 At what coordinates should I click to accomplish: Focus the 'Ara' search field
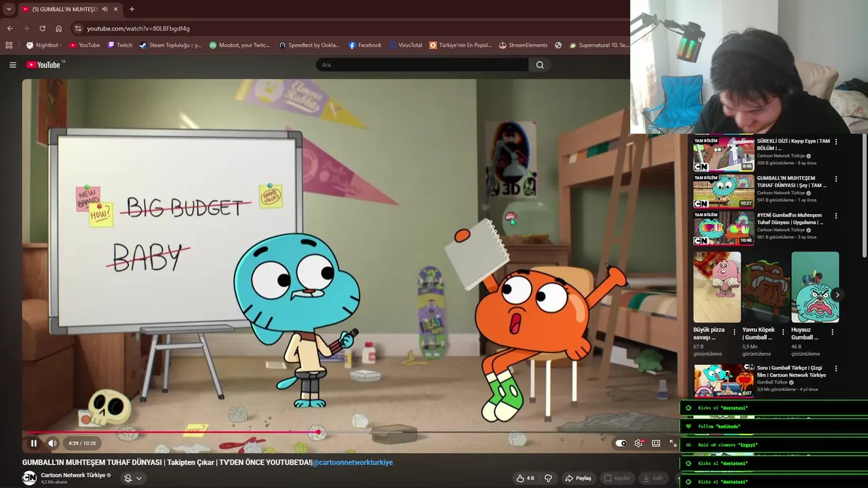click(421, 64)
